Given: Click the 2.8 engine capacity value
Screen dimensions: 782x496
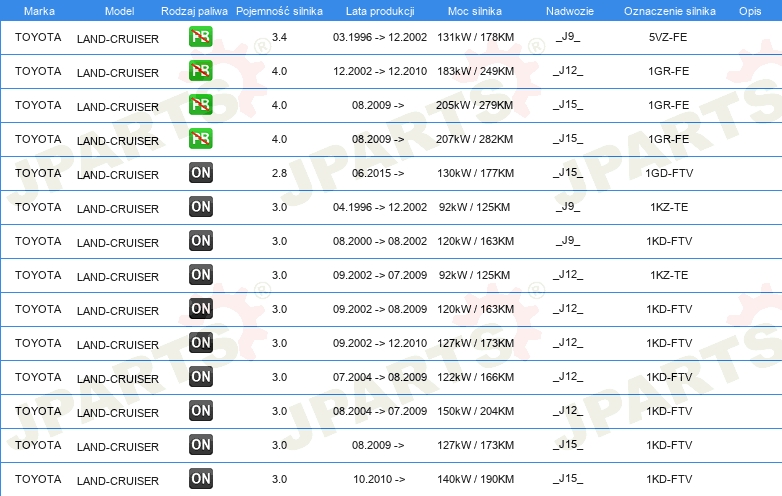Looking at the screenshot, I should 279,173.
